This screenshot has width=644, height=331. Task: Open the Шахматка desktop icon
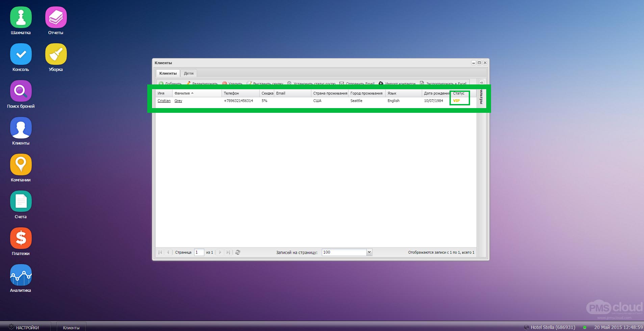click(21, 18)
